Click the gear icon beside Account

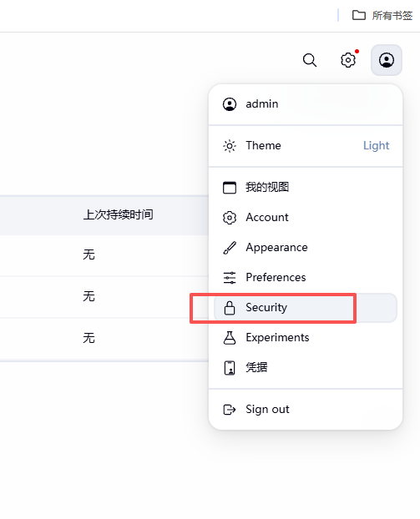230,218
